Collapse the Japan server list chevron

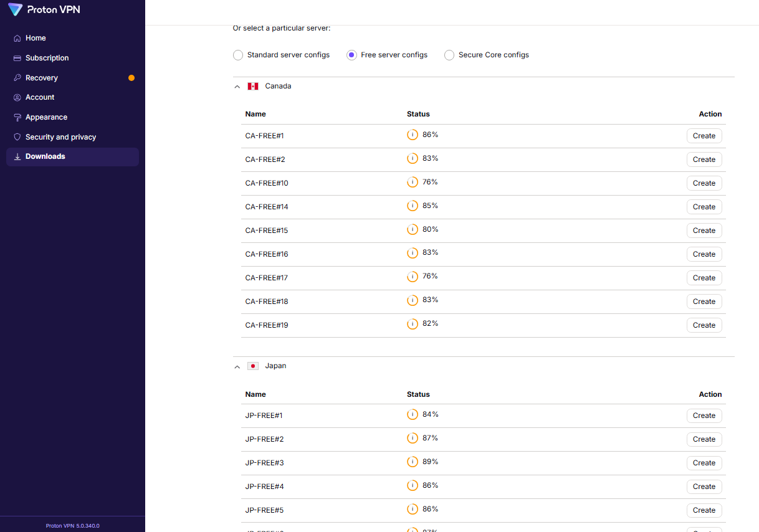click(237, 366)
